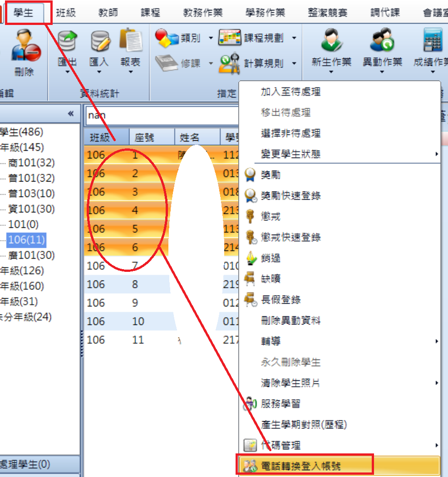
Task: Open the student affairs (學務作業) tab
Action: (265, 13)
